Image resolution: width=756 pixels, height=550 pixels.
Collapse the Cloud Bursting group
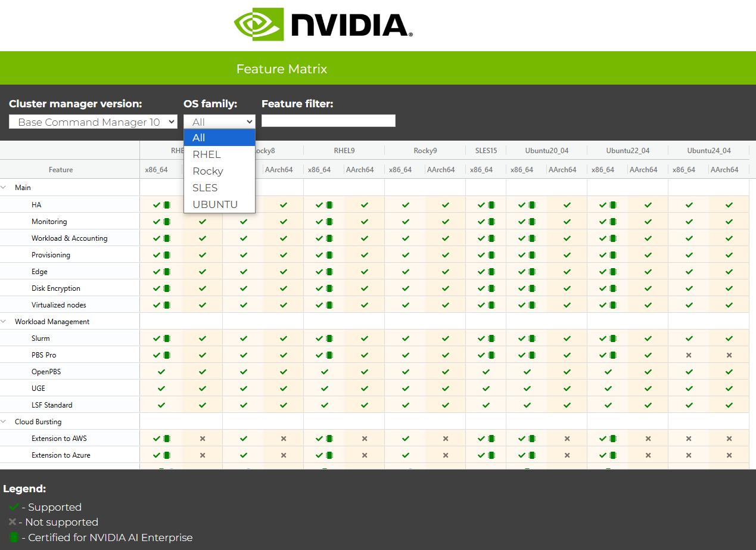point(4,421)
